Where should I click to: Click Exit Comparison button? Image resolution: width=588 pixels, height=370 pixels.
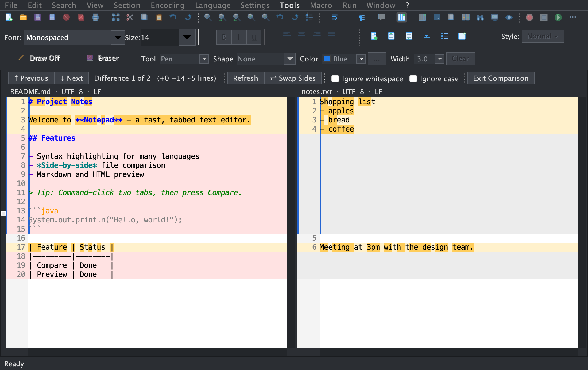(x=501, y=78)
